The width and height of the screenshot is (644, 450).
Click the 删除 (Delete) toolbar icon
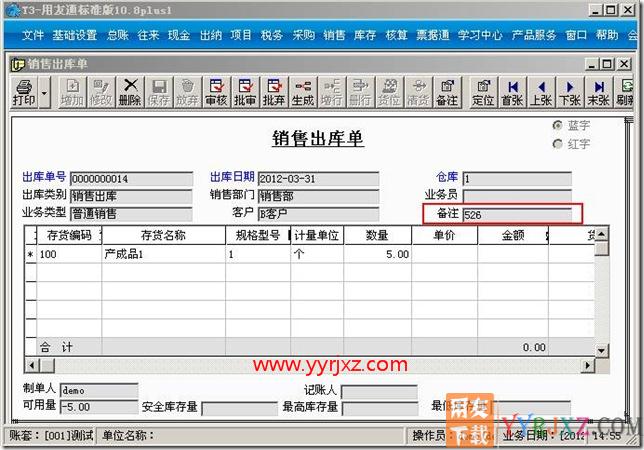tap(130, 93)
